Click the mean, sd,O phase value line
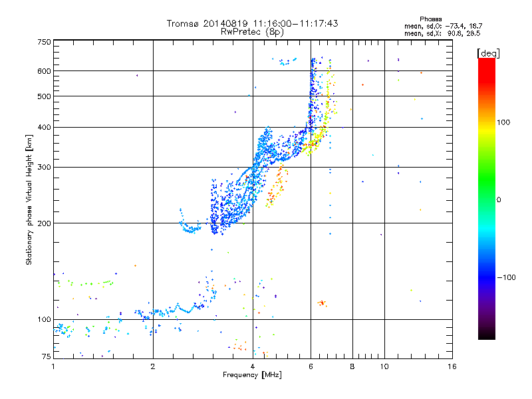532x399 pixels. pyautogui.click(x=443, y=27)
